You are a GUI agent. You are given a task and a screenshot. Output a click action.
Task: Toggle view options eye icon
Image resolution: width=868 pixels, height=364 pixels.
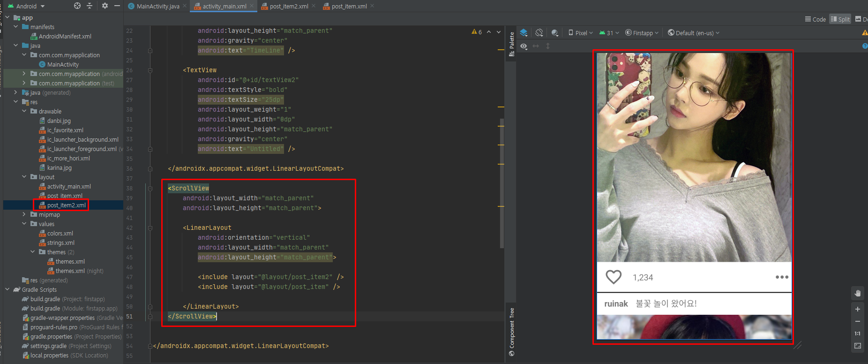pyautogui.click(x=524, y=46)
